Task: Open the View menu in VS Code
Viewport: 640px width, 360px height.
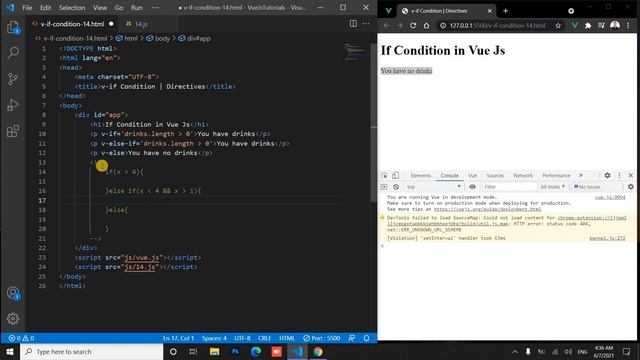Action: tap(100, 8)
